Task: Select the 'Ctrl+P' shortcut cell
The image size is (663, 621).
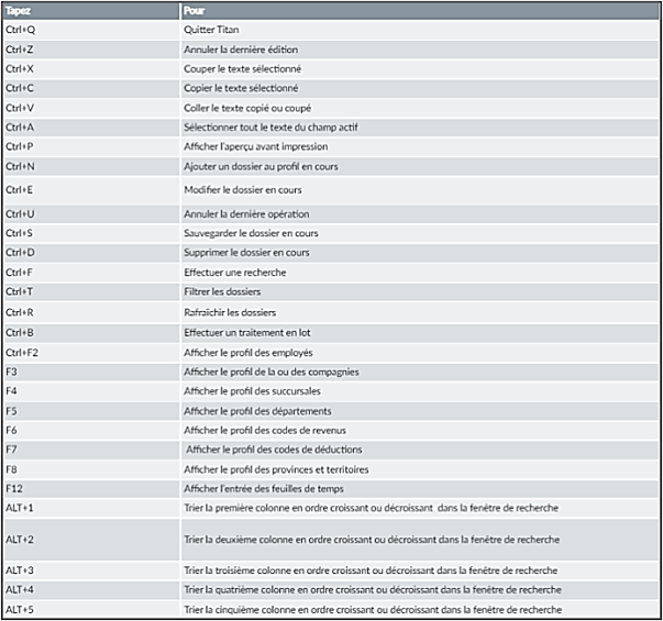Action: point(91,147)
